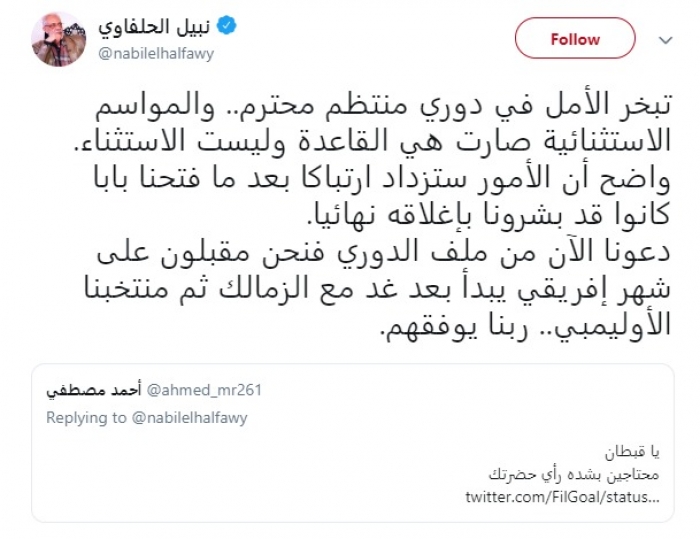Open Nabil Elhalfawy's profile avatar
The height and width of the screenshot is (539, 700).
pyautogui.click(x=58, y=40)
